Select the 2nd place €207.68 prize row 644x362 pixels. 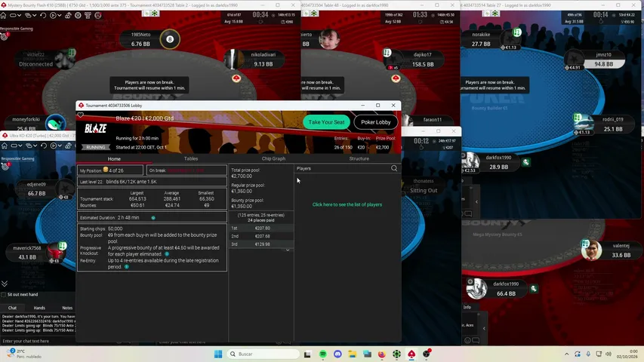pyautogui.click(x=261, y=236)
